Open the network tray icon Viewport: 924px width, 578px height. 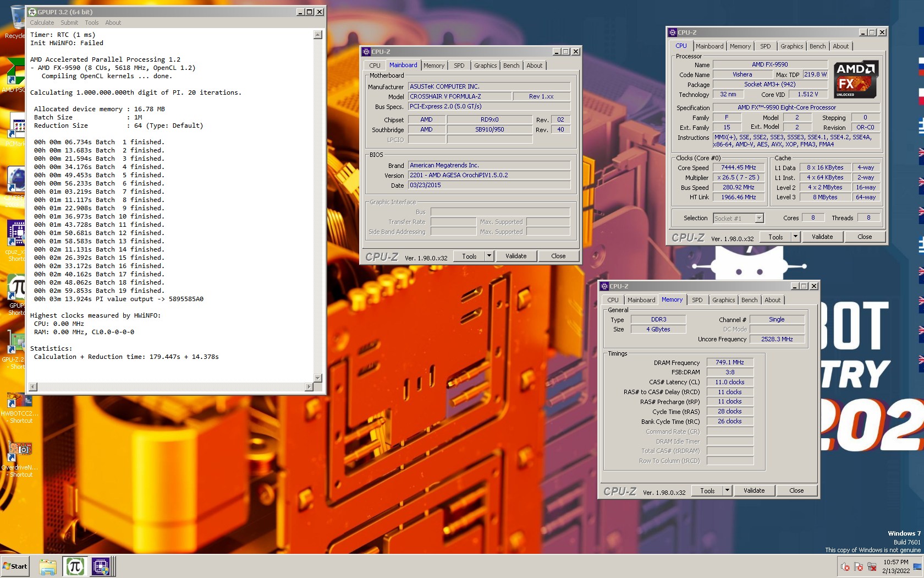(872, 566)
